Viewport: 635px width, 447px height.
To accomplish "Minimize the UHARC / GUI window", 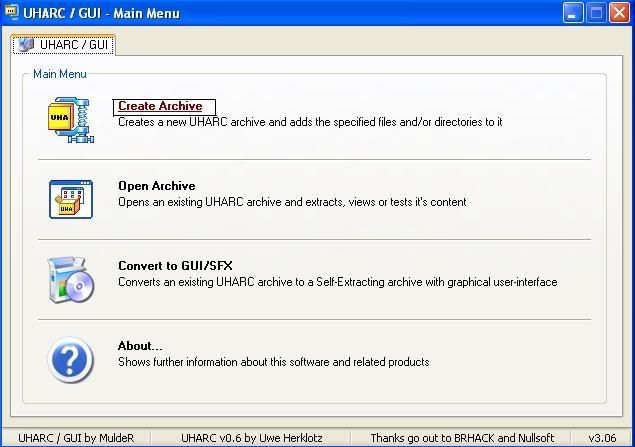I will (x=573, y=13).
